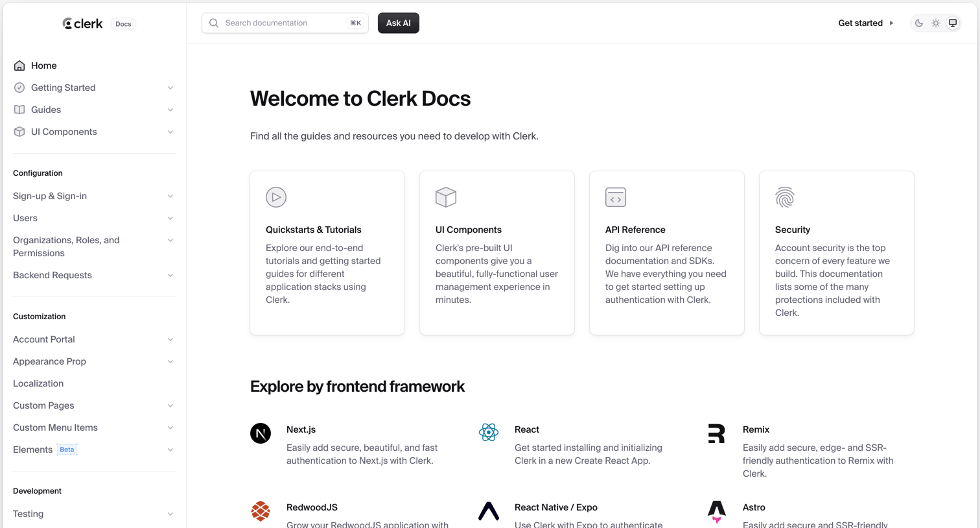Open the Remix framework link
Screen dimensions: 980x528
pos(756,429)
